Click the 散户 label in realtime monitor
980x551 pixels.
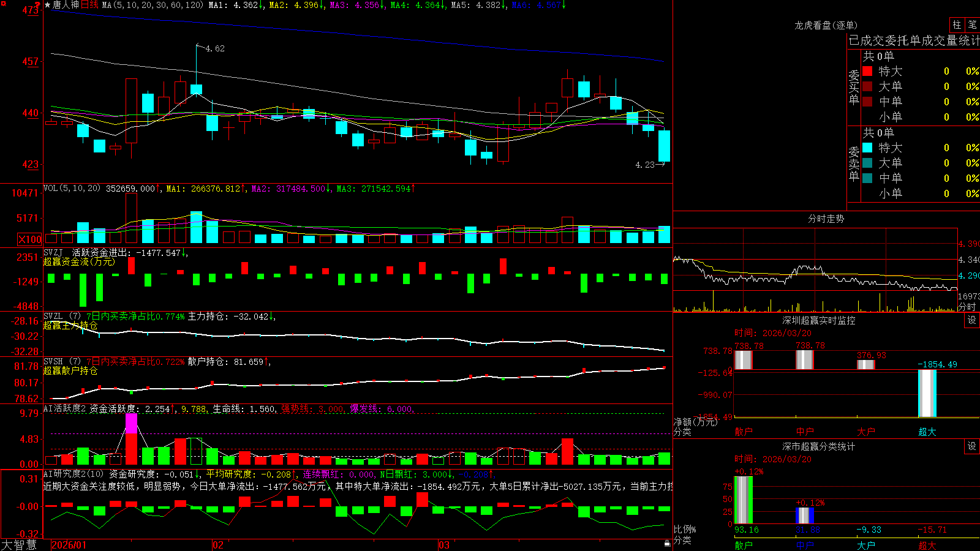pos(743,432)
